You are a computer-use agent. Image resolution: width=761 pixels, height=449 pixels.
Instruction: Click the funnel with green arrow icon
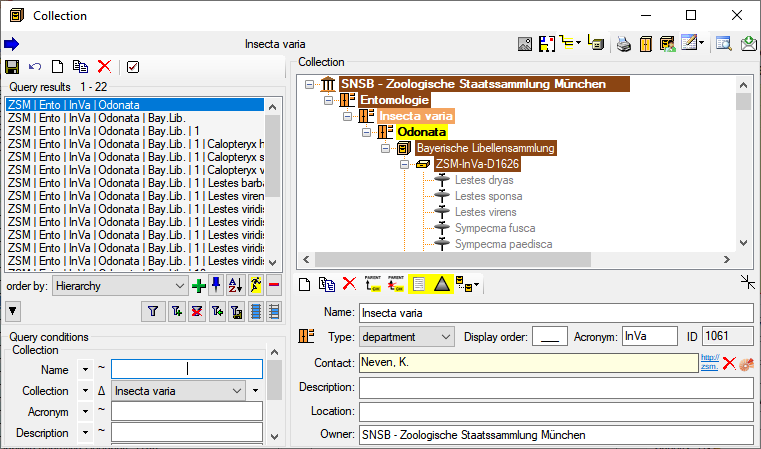tap(217, 311)
